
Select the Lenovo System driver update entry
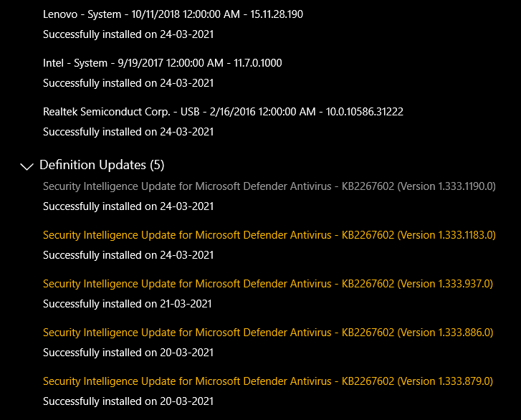click(173, 14)
